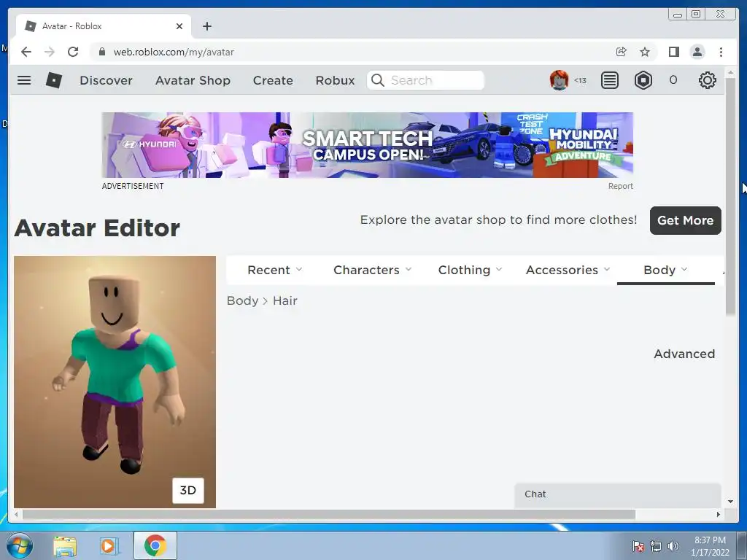
Task: Click the Advanced link
Action: point(684,354)
